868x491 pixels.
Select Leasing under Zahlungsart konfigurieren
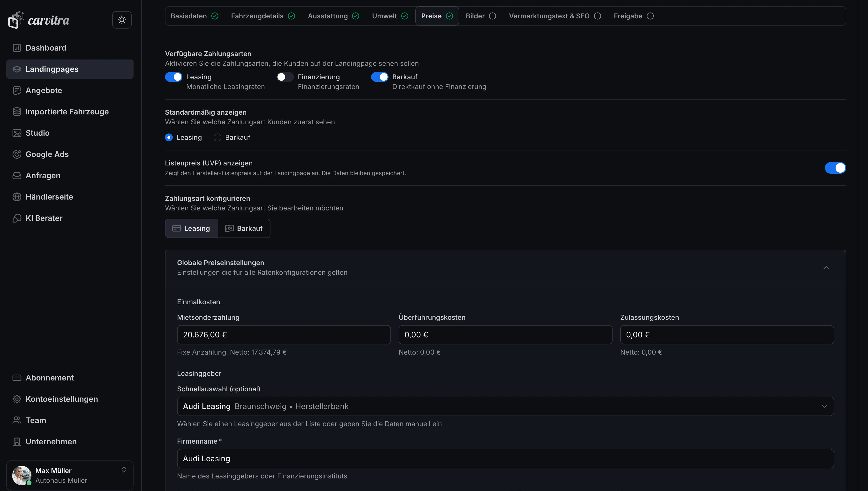coord(192,228)
